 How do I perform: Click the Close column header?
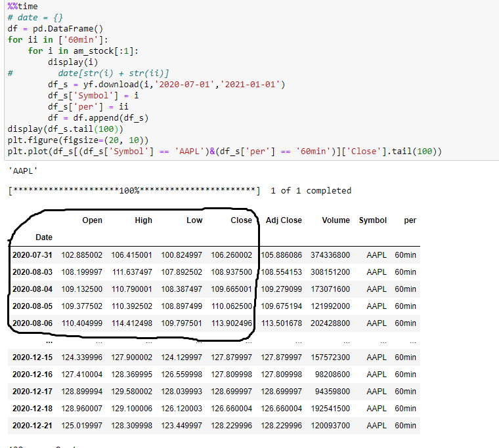click(x=241, y=220)
